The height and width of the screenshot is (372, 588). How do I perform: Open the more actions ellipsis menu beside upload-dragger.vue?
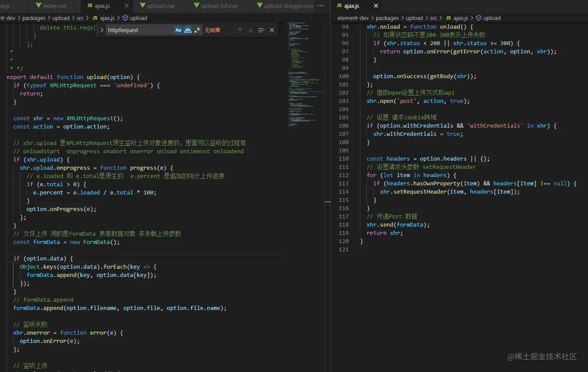[x=320, y=6]
